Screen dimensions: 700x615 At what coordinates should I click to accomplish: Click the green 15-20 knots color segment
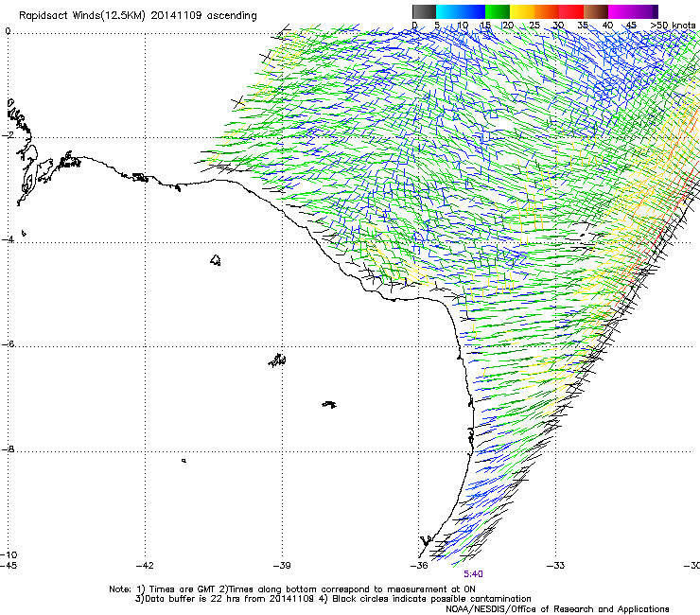click(x=498, y=11)
